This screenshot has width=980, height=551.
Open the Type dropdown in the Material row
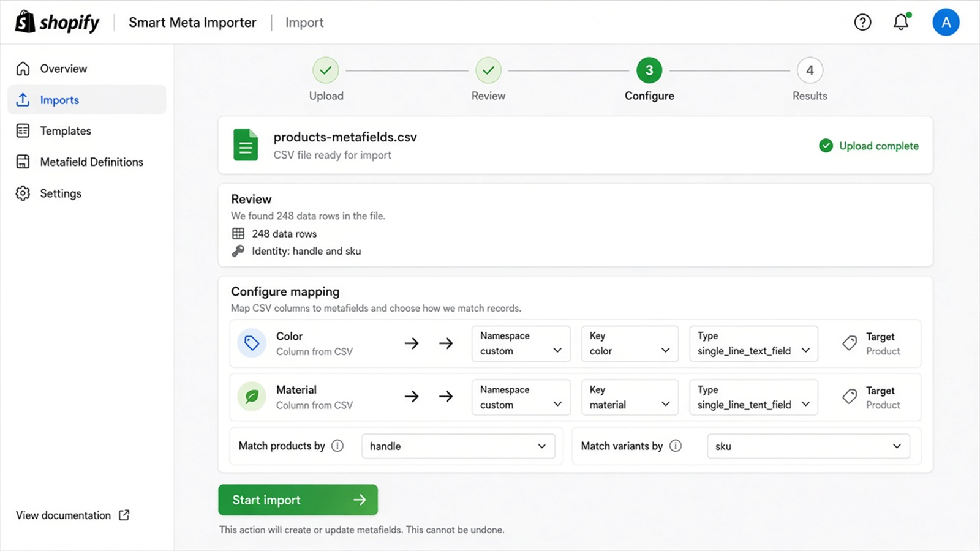(x=753, y=397)
